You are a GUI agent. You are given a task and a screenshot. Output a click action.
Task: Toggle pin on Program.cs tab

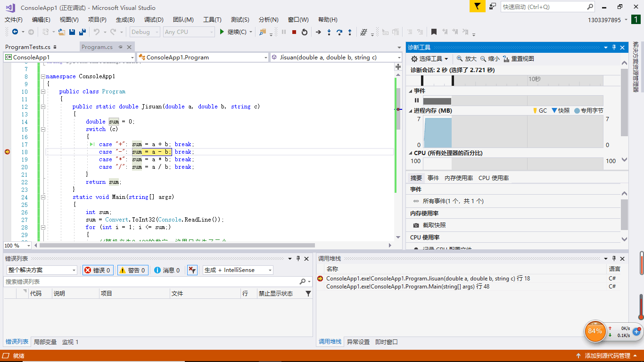[x=121, y=47]
